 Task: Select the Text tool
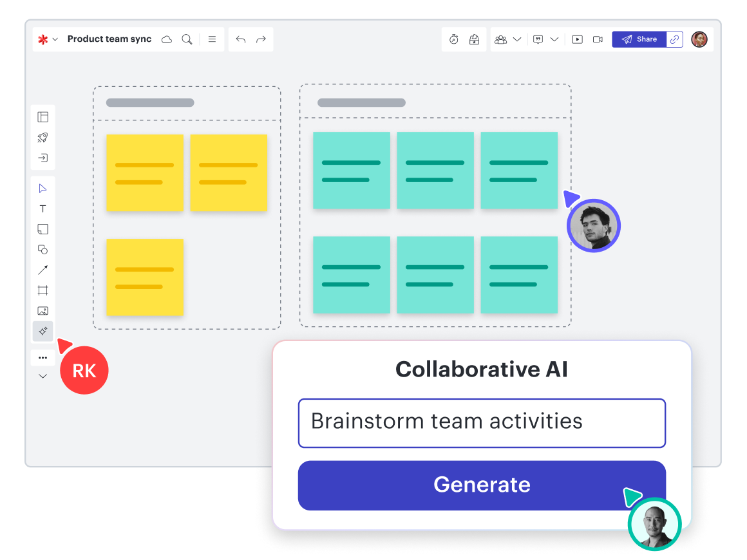[x=43, y=209]
